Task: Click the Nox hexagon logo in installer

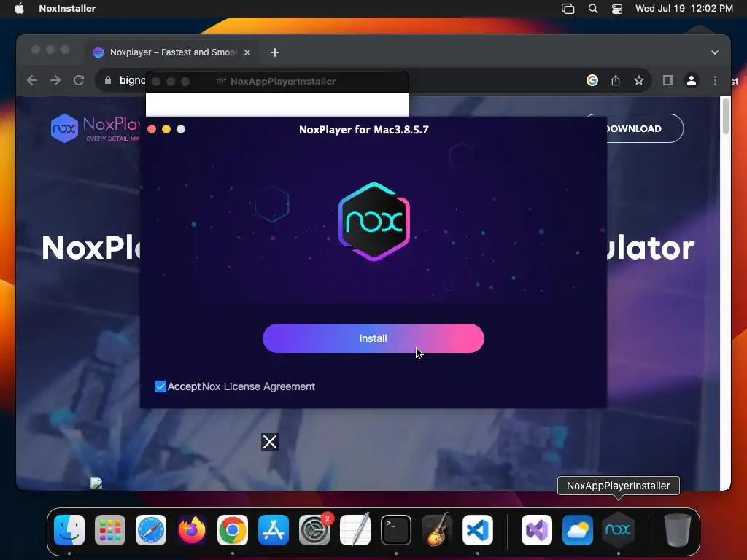Action: pyautogui.click(x=374, y=222)
